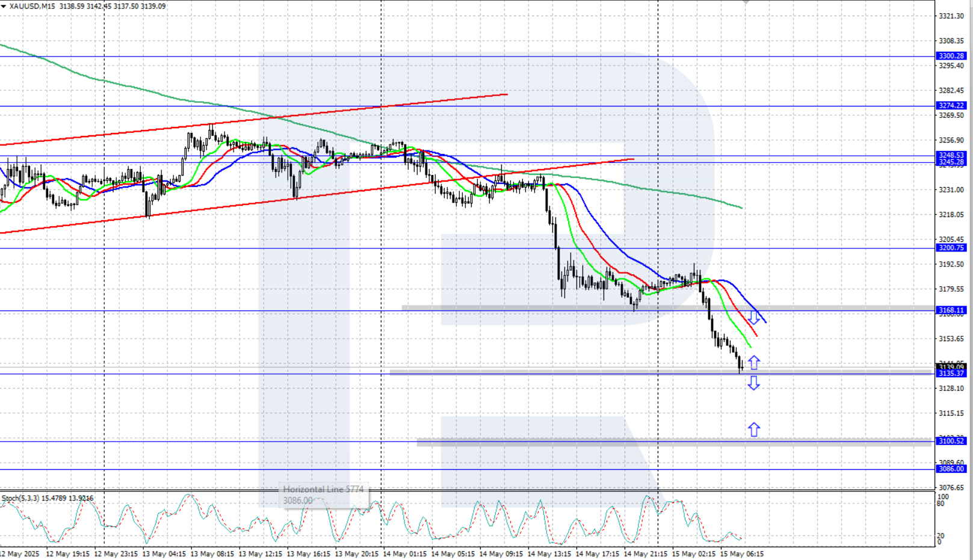Click the 13 May 12:15 time label
Viewport: 973px width, 560px height.
point(261,553)
